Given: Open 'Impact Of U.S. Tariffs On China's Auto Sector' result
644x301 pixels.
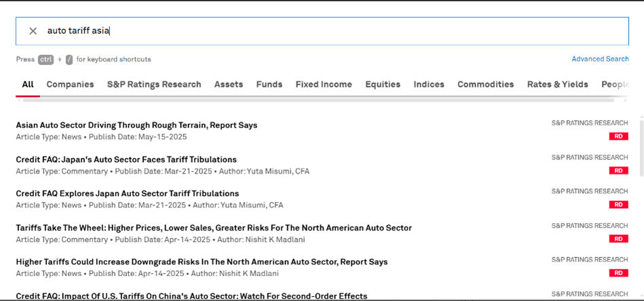Looking at the screenshot, I should (191, 296).
